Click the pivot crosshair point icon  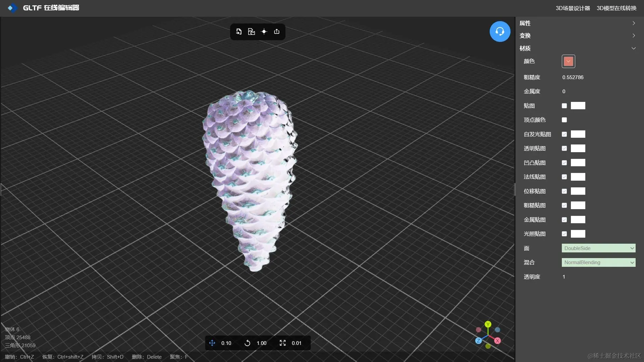point(264,32)
